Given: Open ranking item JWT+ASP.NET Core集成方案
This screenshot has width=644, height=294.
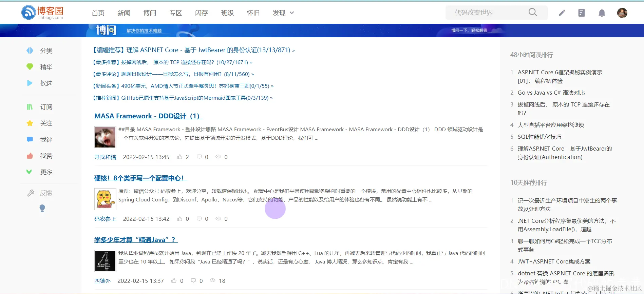Looking at the screenshot, I should click(554, 261).
